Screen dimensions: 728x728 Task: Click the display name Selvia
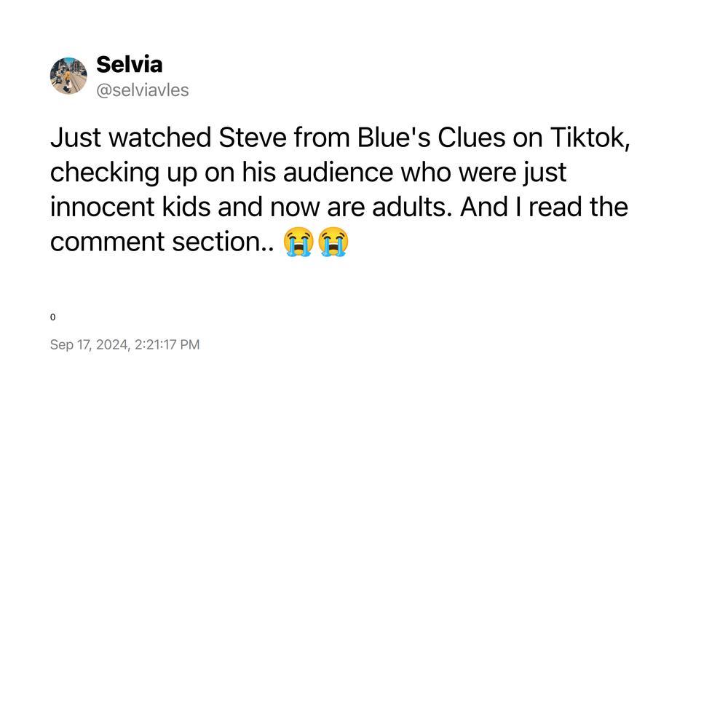pos(129,65)
